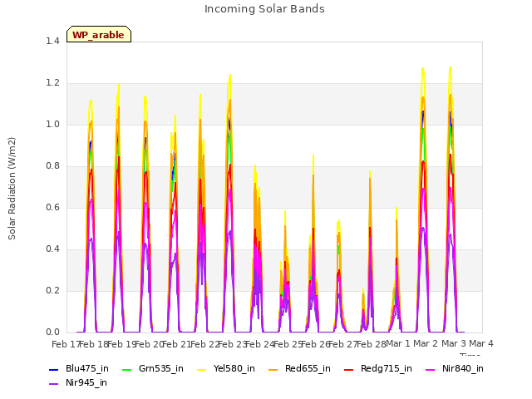Click the orange Red655_in legend color marker
The height and width of the screenshot is (399, 532).
click(273, 369)
